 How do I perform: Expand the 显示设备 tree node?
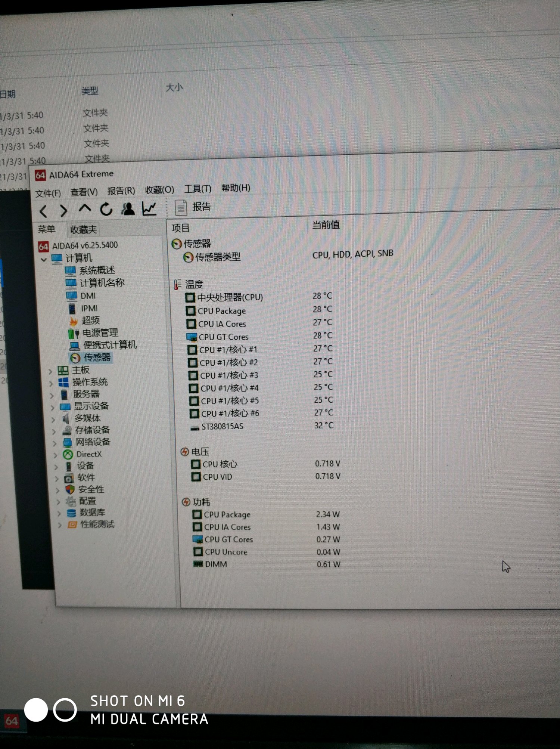[x=53, y=407]
